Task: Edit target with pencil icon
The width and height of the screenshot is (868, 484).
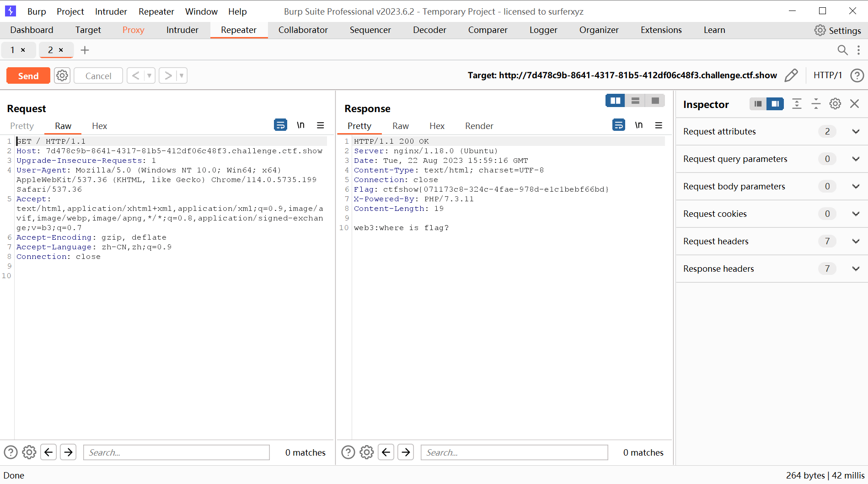Action: [x=791, y=75]
